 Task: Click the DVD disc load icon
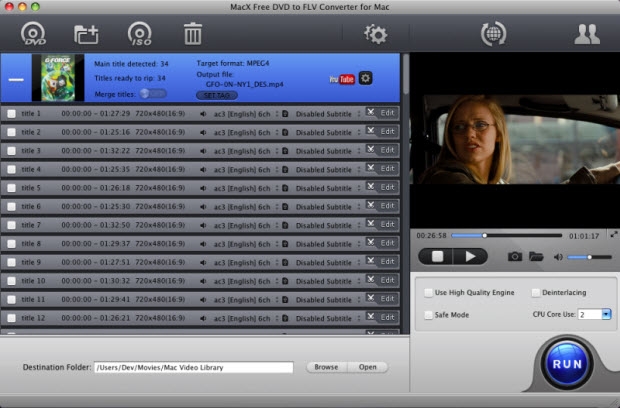(x=34, y=34)
